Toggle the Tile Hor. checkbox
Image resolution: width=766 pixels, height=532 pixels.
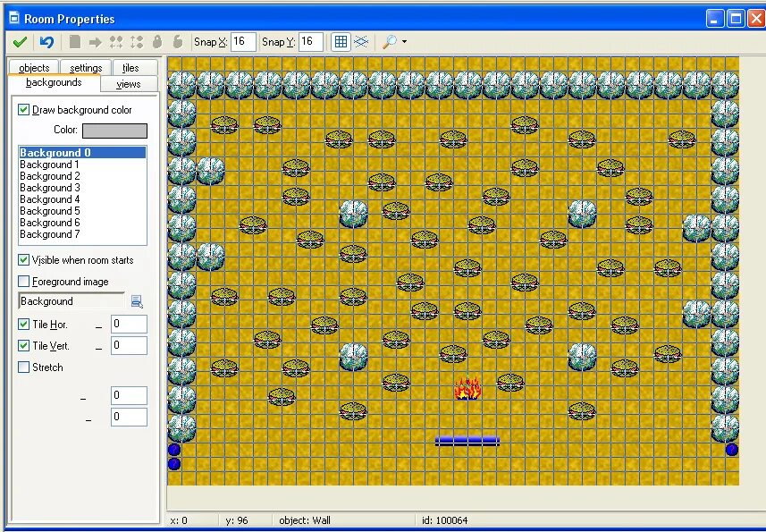coord(23,324)
